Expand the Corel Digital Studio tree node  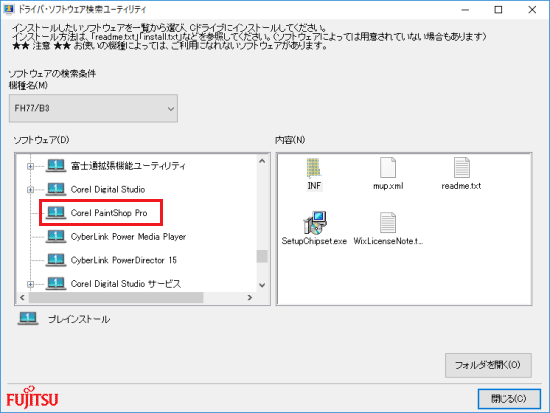coord(31,189)
